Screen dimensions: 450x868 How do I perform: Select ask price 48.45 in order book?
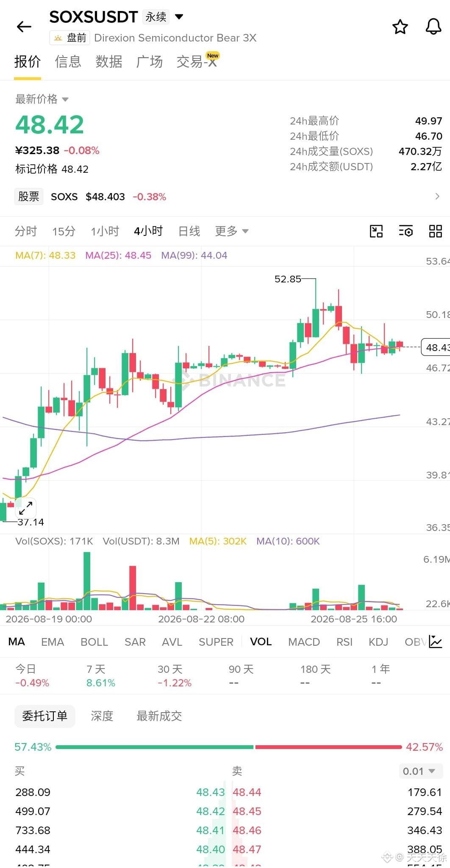pyautogui.click(x=247, y=811)
